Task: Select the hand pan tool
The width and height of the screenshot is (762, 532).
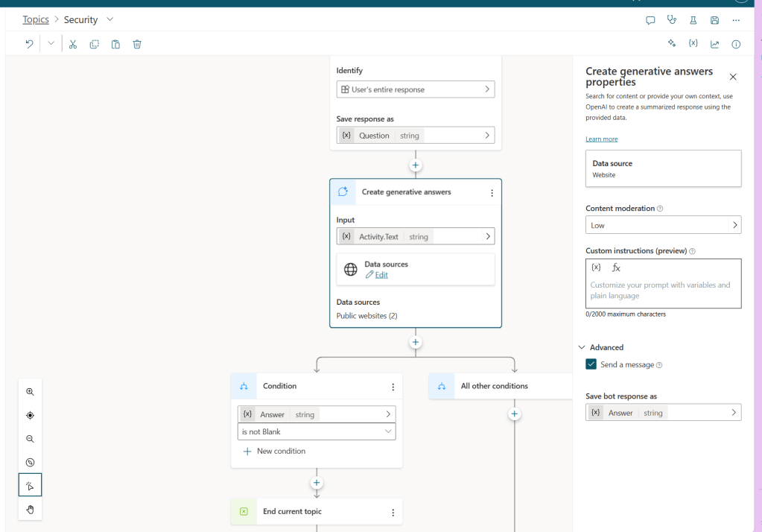Action: (x=30, y=510)
